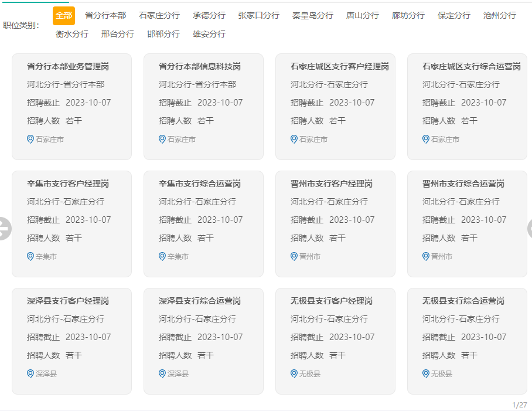Click 深泽县 location in 深泽县支行客户经理岗 card
The height and width of the screenshot is (411, 532).
click(x=46, y=374)
